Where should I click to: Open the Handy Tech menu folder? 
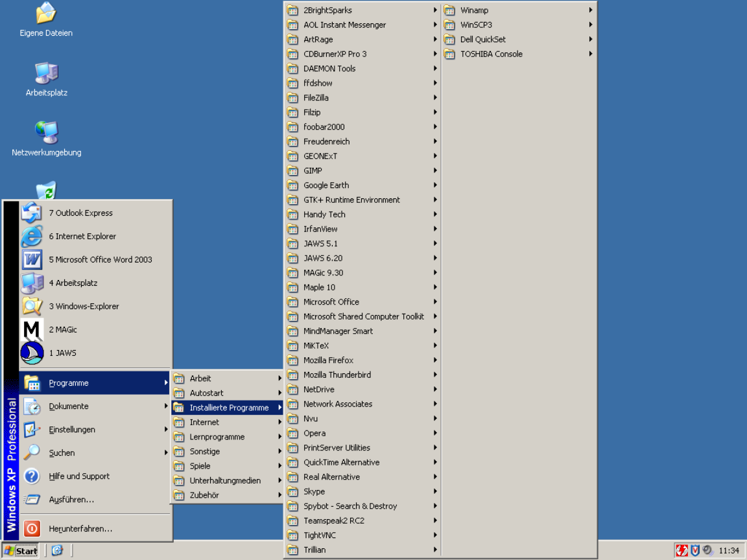362,215
